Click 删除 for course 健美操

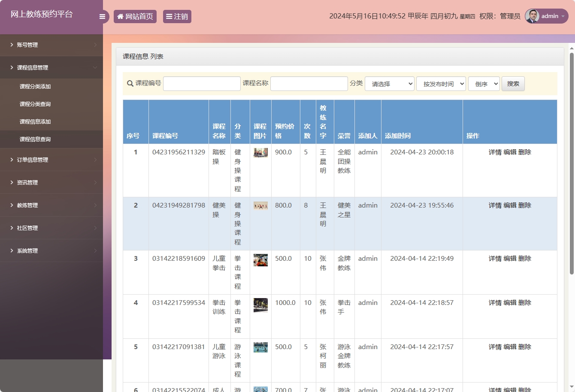(525, 205)
